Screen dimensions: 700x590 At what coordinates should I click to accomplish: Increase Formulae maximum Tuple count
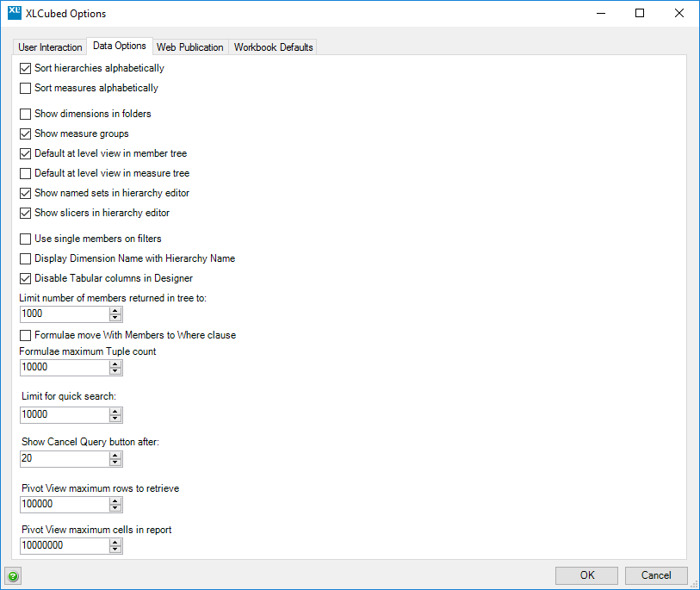pos(115,364)
